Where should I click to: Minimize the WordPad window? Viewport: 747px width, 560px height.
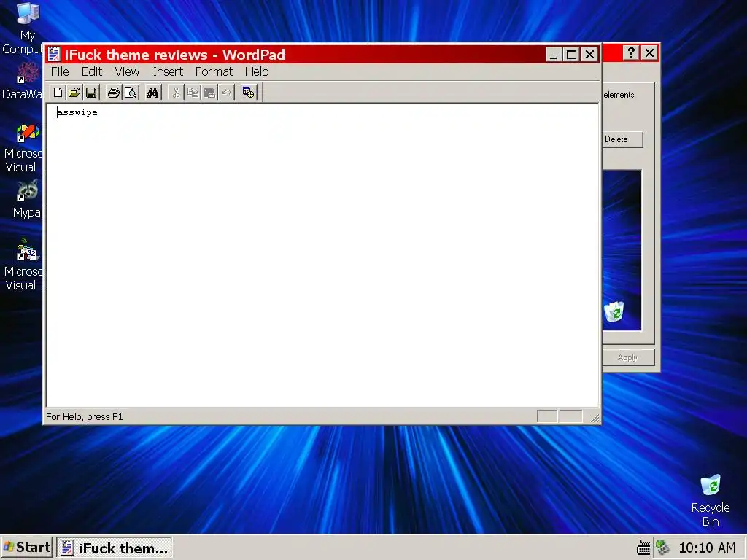tap(553, 54)
